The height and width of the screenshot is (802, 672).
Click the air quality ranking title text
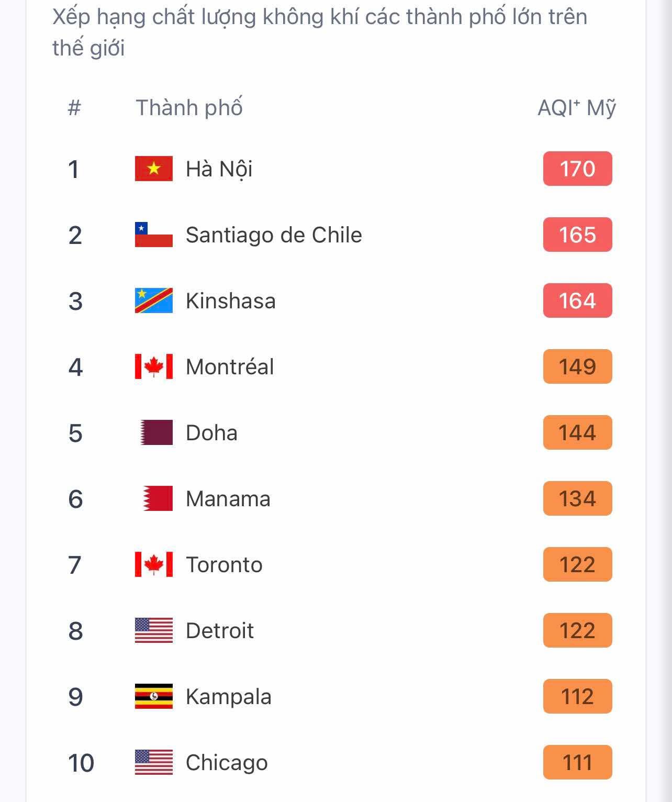point(320,32)
